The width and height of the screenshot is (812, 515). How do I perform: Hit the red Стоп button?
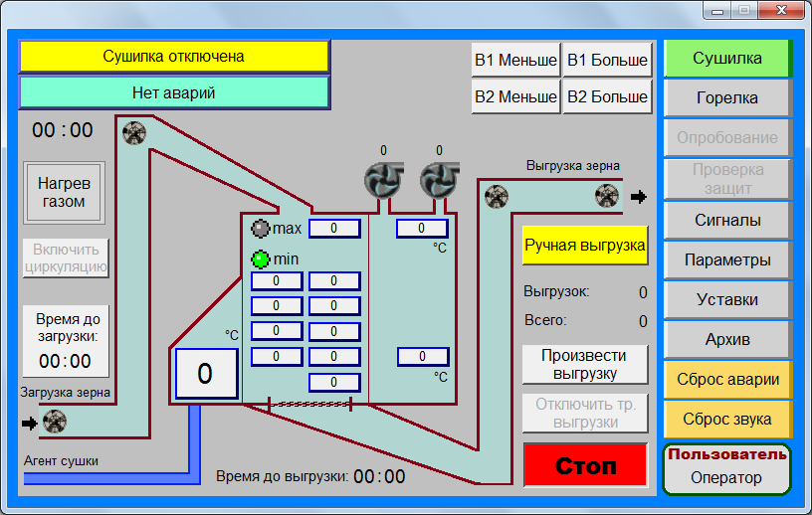click(585, 465)
